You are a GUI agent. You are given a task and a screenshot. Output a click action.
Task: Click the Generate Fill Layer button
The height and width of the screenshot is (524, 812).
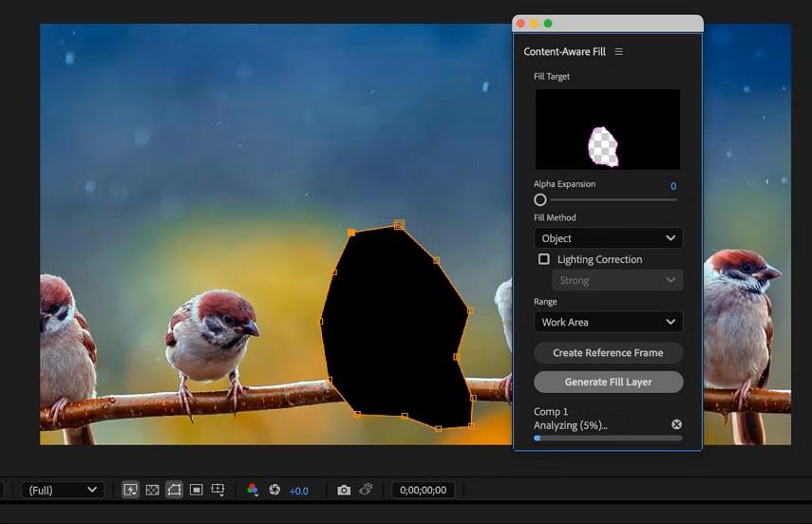click(x=608, y=383)
